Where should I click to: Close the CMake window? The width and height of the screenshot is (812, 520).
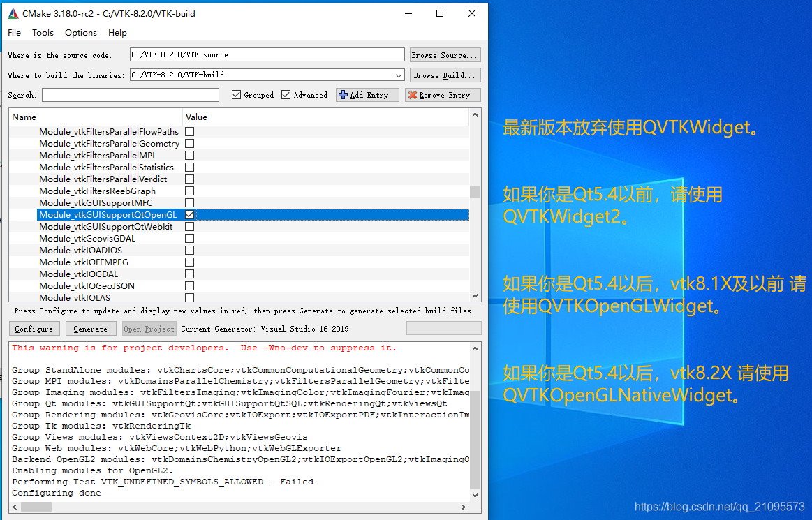(x=472, y=13)
